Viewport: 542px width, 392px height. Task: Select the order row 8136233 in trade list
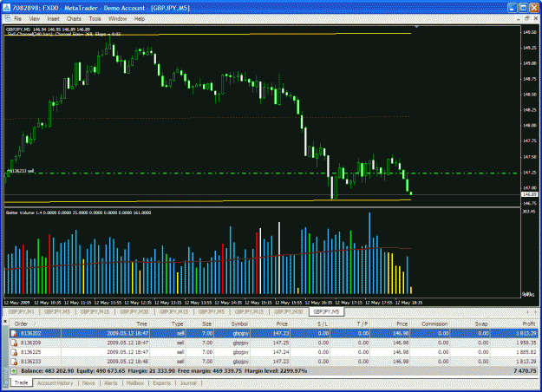point(273,362)
